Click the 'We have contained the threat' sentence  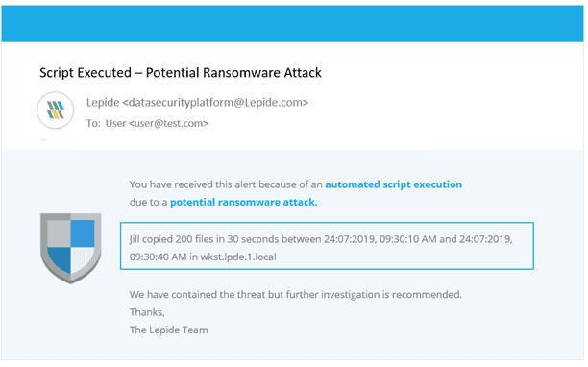(296, 295)
